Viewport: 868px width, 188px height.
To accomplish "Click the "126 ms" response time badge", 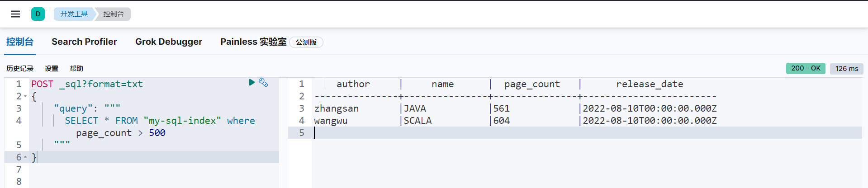I will click(847, 69).
